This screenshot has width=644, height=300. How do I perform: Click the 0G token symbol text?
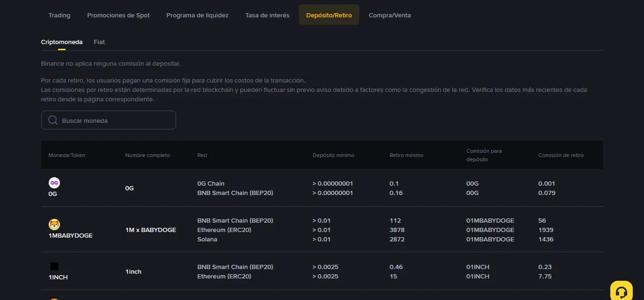(53, 193)
